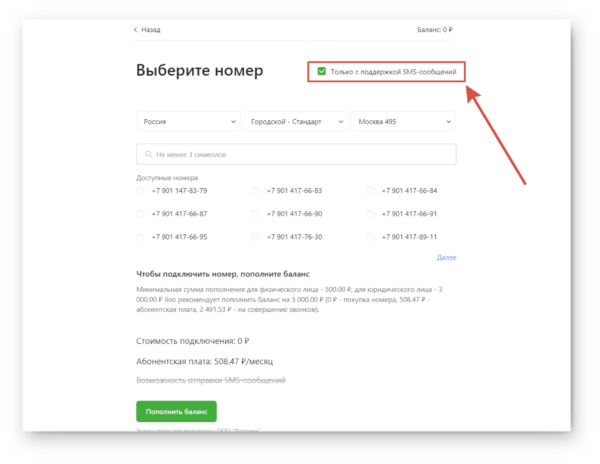This screenshot has width=600, height=464.
Task: Click the Стоимость подключения: 0 ₽ line
Action: point(193,341)
